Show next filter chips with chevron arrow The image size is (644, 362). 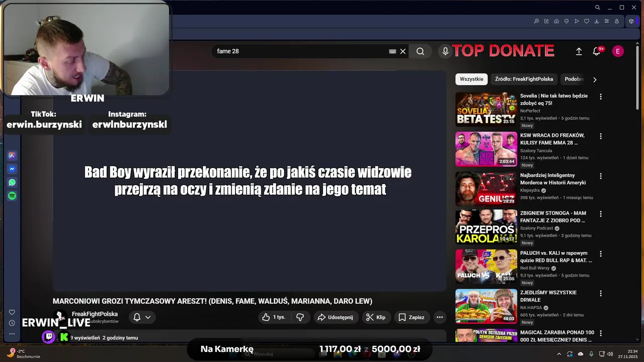595,79
